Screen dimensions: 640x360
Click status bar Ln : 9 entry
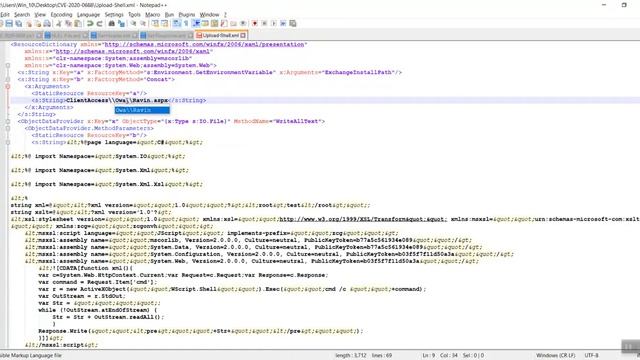click(429, 356)
